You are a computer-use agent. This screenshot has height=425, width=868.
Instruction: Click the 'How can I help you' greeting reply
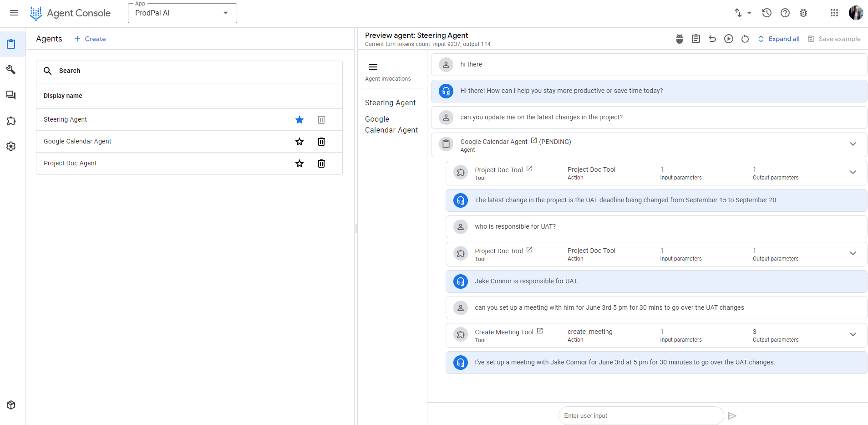click(649, 91)
